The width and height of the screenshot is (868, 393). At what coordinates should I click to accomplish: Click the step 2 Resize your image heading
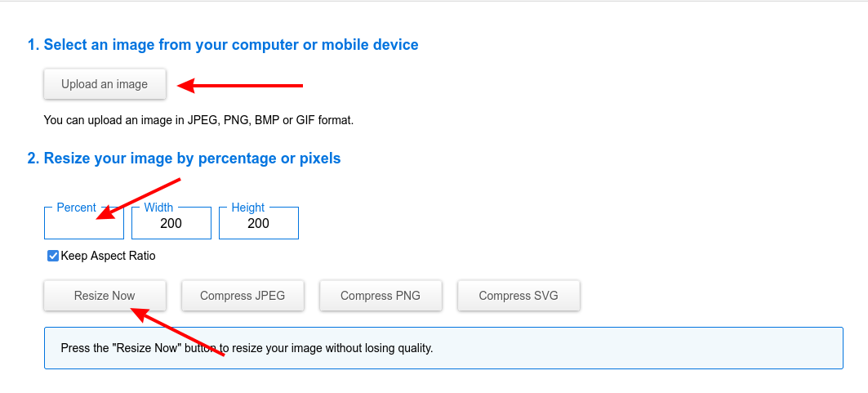(184, 159)
